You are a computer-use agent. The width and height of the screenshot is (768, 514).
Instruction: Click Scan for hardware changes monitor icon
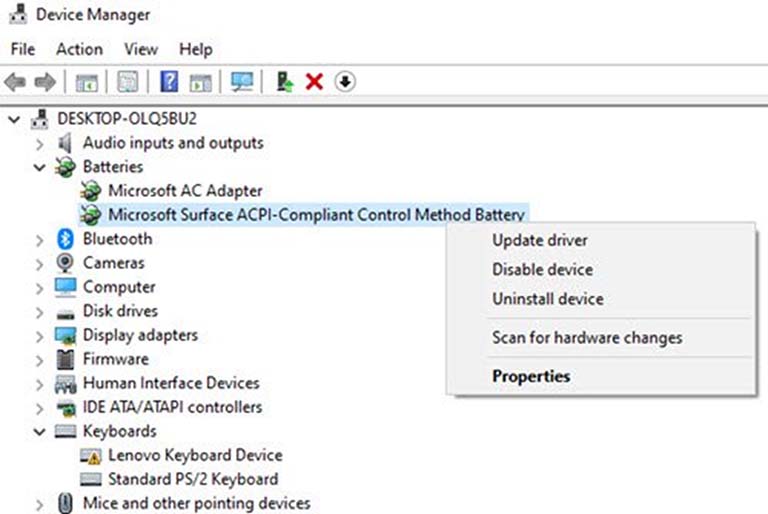(242, 82)
